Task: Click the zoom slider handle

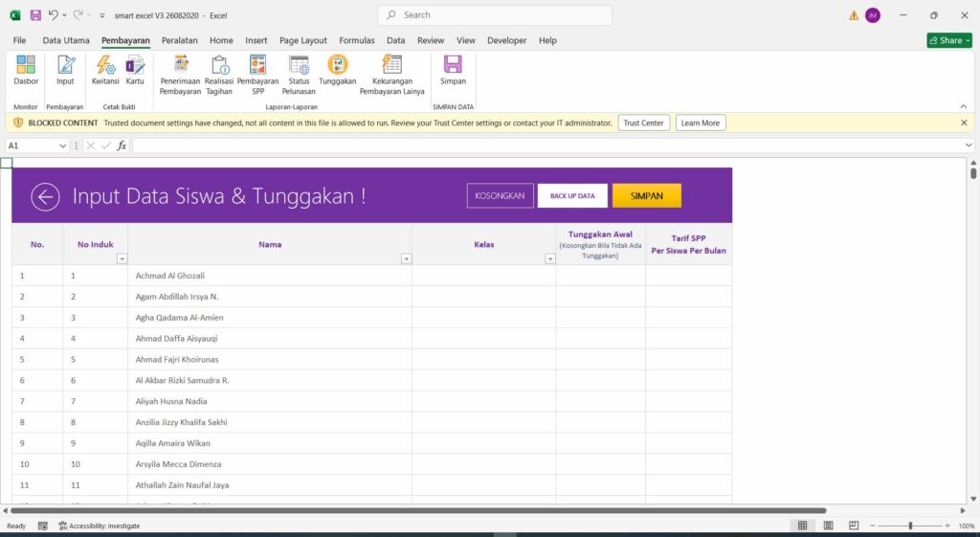Action: point(911,526)
